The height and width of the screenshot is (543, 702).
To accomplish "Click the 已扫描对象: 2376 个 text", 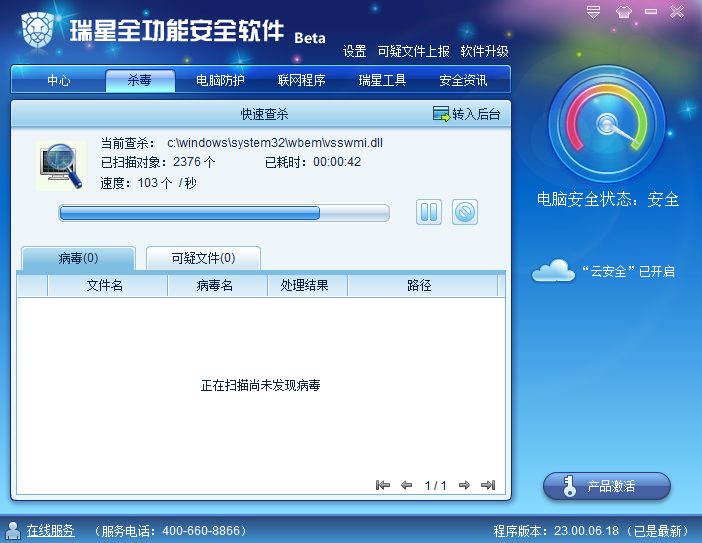I will 158,162.
